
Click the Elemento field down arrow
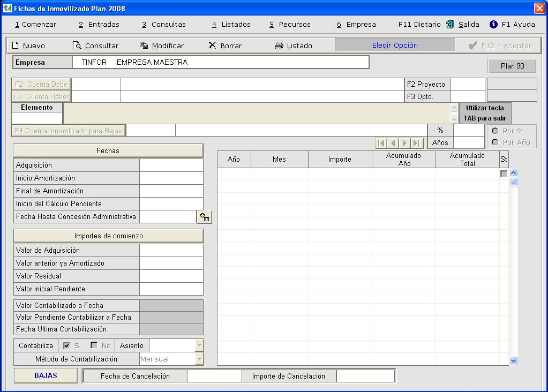pos(454,119)
